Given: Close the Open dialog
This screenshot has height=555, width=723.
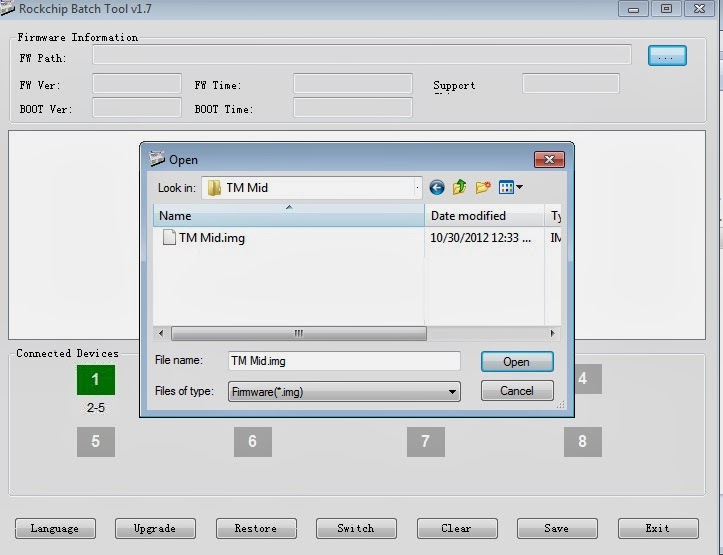Looking at the screenshot, I should pyautogui.click(x=549, y=159).
